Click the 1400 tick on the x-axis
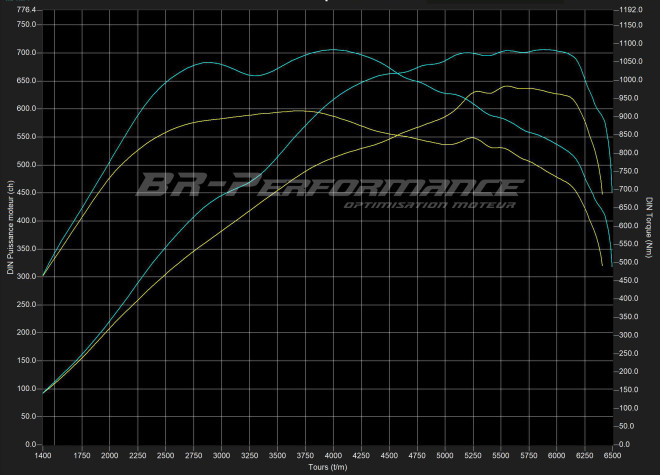The image size is (660, 475). click(43, 455)
